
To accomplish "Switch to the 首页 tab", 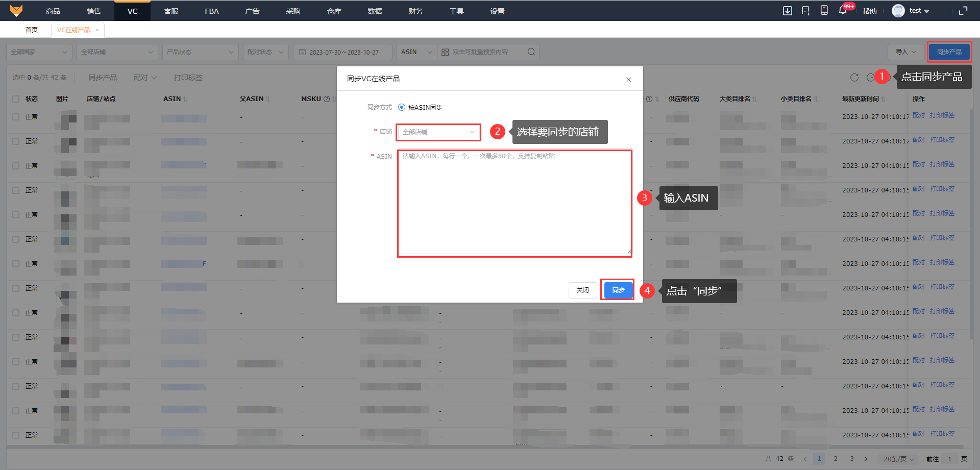I will 32,30.
